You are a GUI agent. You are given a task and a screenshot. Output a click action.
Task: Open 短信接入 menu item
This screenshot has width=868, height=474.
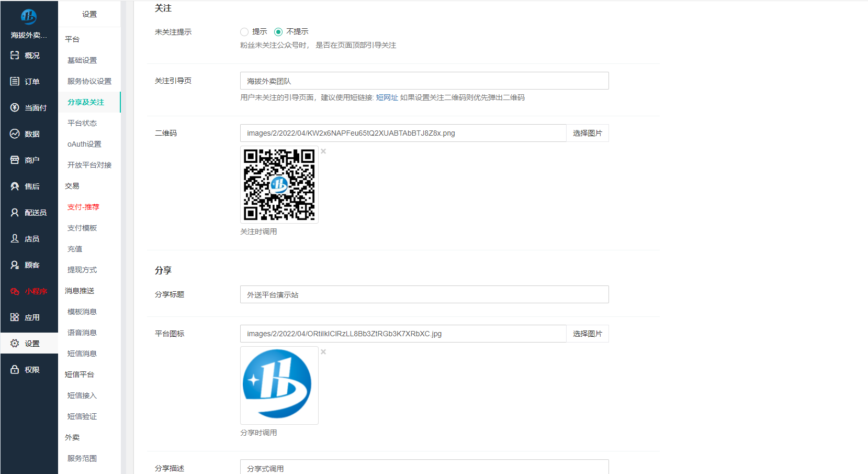(82, 395)
